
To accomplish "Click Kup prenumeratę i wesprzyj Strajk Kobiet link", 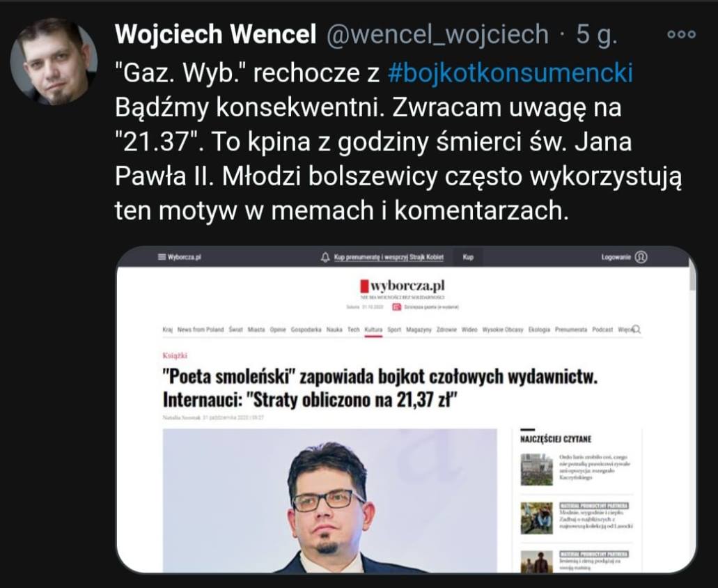I will 389,257.
